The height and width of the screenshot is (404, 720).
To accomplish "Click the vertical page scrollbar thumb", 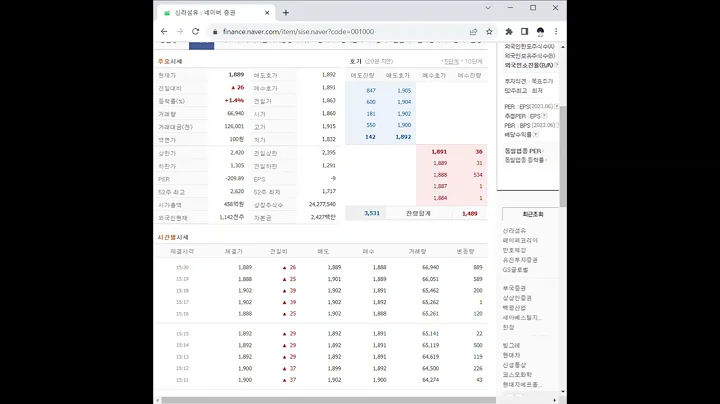I will click(x=563, y=156).
